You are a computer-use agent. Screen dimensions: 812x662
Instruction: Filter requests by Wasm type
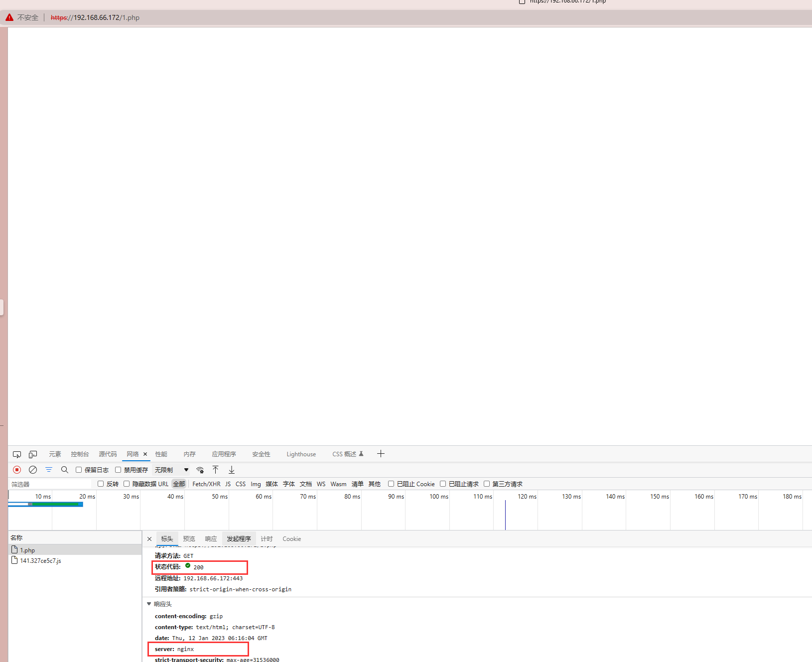tap(338, 484)
